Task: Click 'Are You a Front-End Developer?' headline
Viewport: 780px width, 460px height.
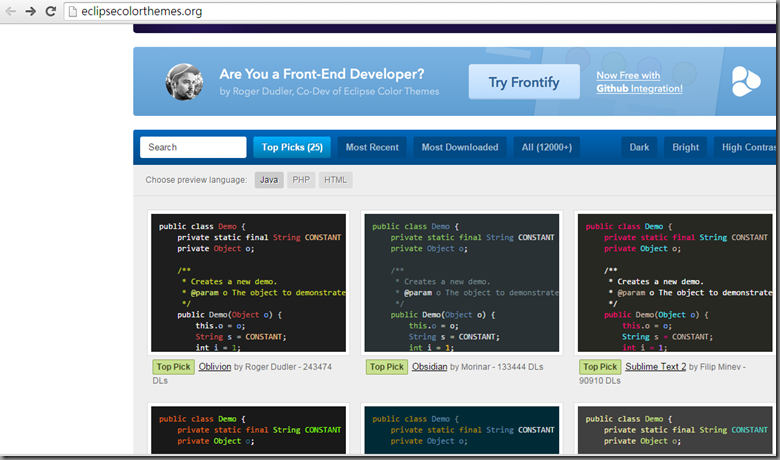Action: click(x=322, y=74)
